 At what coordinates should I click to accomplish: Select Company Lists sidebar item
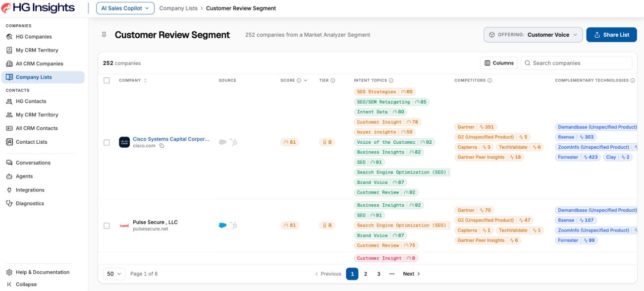43,77
